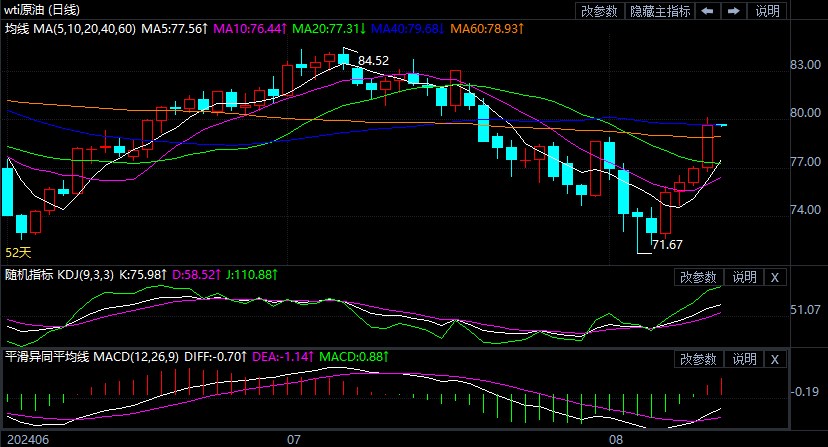Click the 84.52 high price marker
The height and width of the screenshot is (447, 828).
click(x=373, y=61)
